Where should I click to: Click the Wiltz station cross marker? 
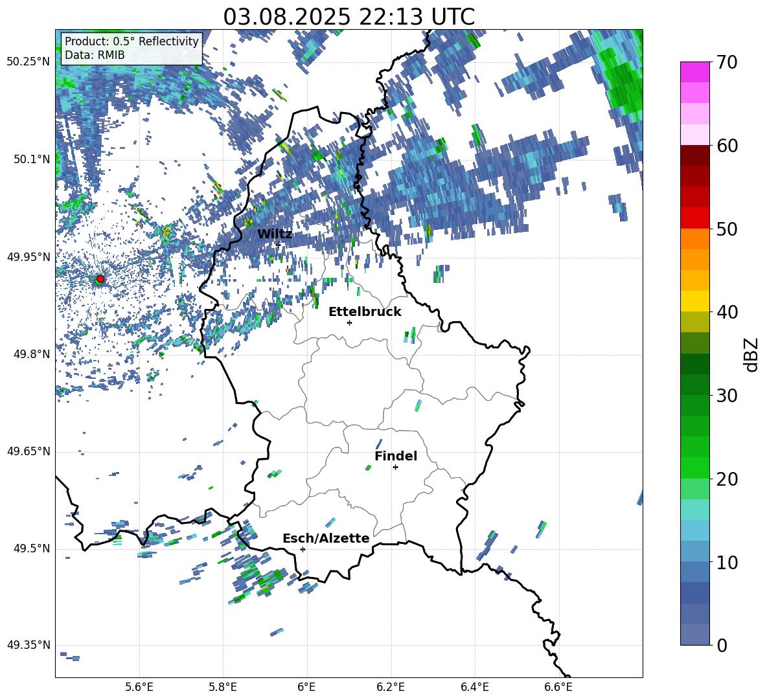[x=279, y=245]
